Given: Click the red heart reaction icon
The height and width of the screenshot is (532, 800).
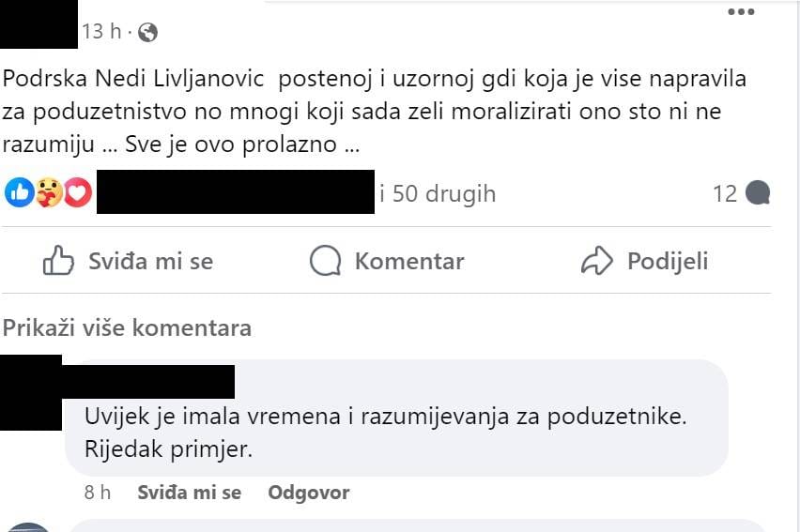Looking at the screenshot, I should (x=77, y=193).
